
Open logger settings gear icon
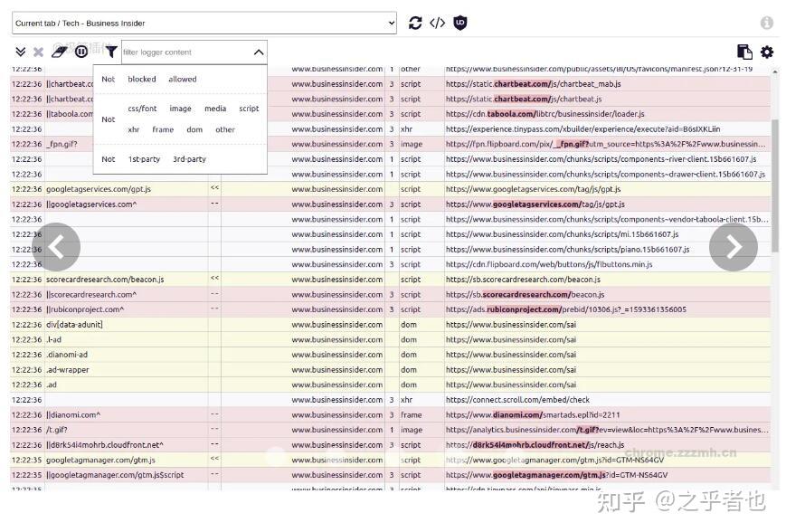pyautogui.click(x=767, y=52)
